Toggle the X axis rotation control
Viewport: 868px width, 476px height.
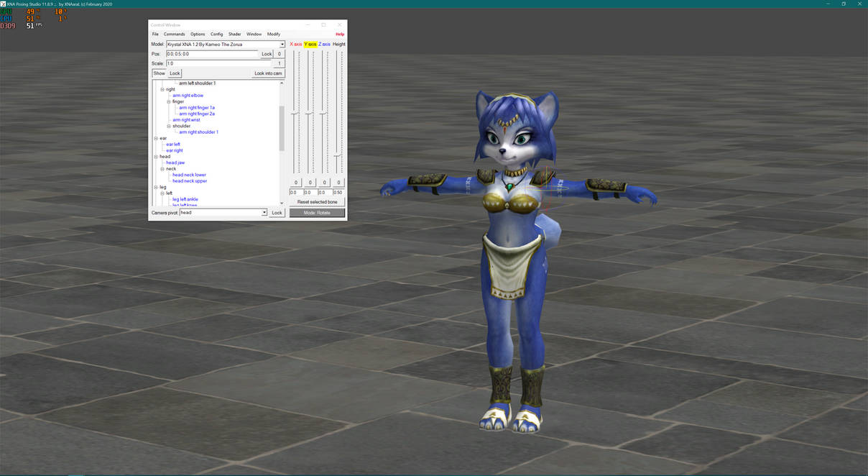pyautogui.click(x=295, y=44)
